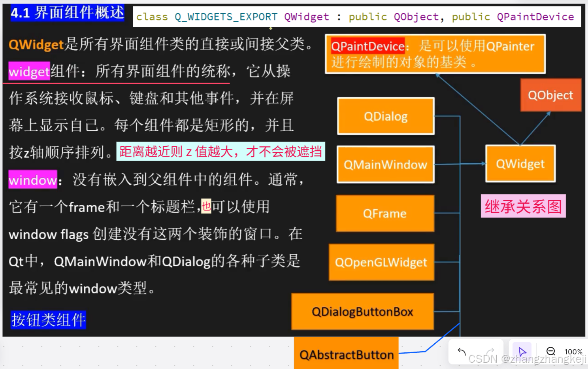This screenshot has height=369, width=588.
Task: Click the QWidget box on the right
Action: click(x=520, y=164)
